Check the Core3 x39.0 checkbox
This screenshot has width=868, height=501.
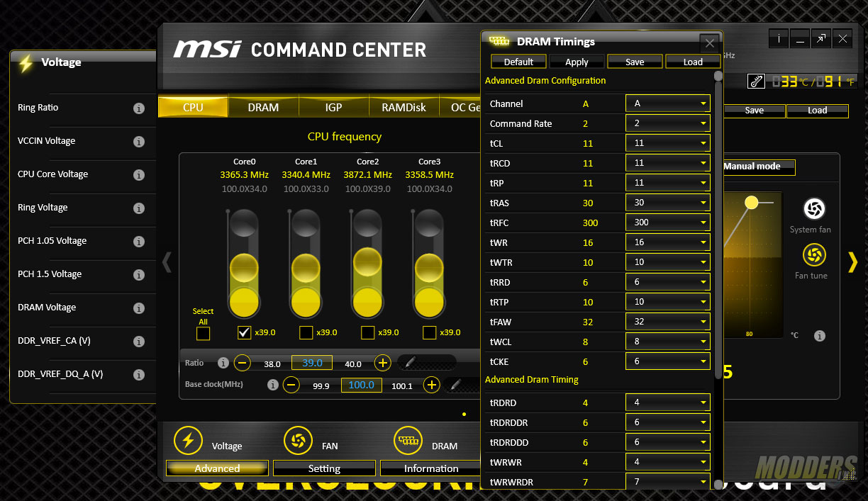429,332
